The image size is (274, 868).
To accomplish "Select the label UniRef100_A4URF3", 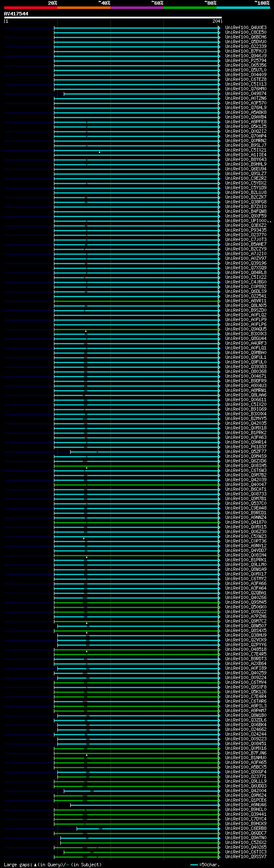I will pos(246,343).
